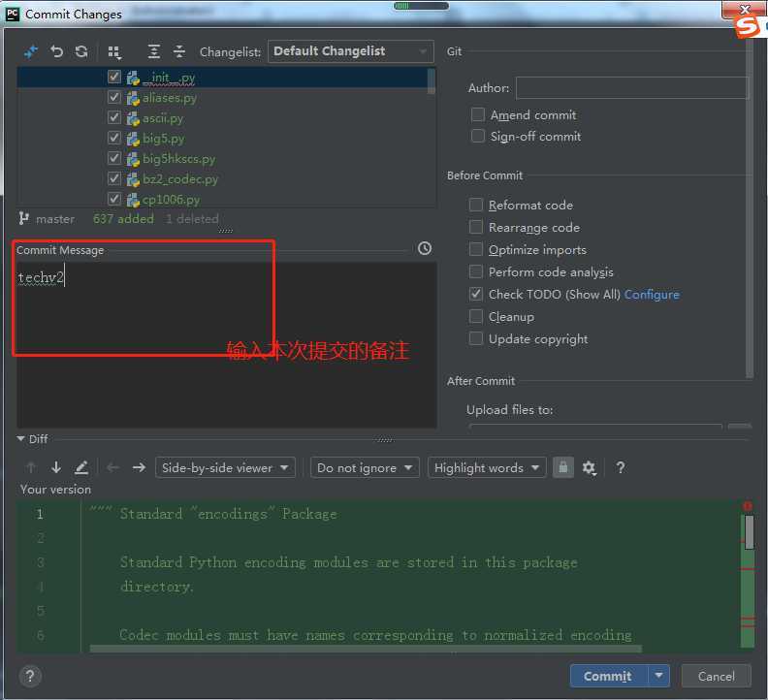Click the master branch icon
The image size is (768, 700).
click(x=23, y=218)
